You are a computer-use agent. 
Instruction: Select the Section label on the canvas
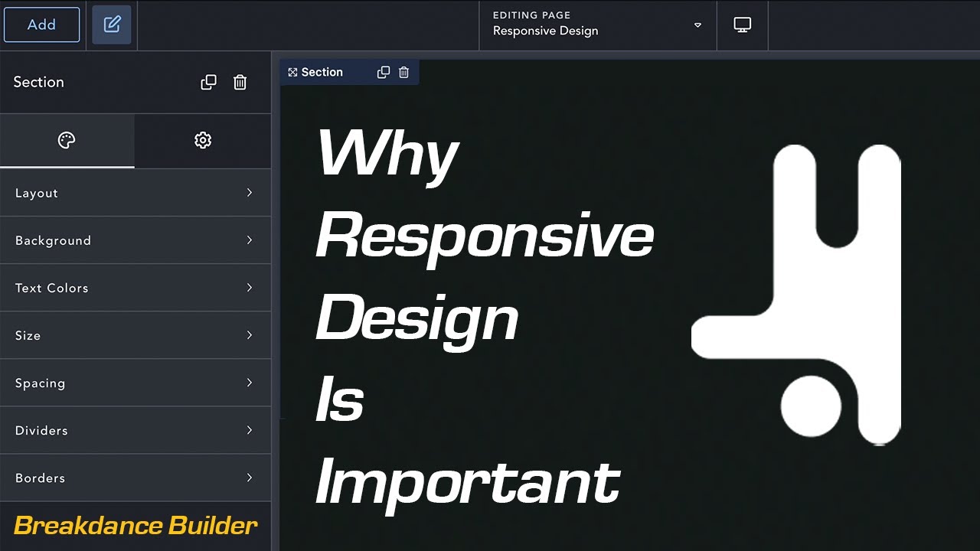322,72
